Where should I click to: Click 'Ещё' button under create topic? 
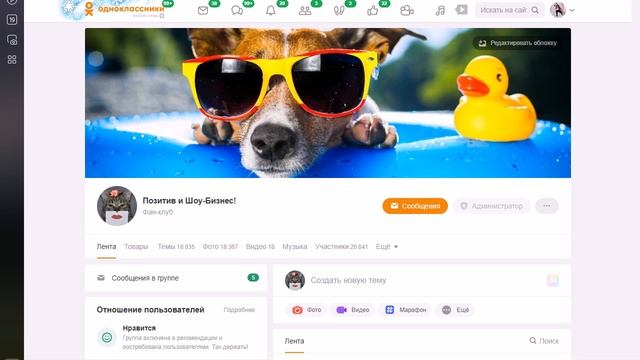point(456,310)
